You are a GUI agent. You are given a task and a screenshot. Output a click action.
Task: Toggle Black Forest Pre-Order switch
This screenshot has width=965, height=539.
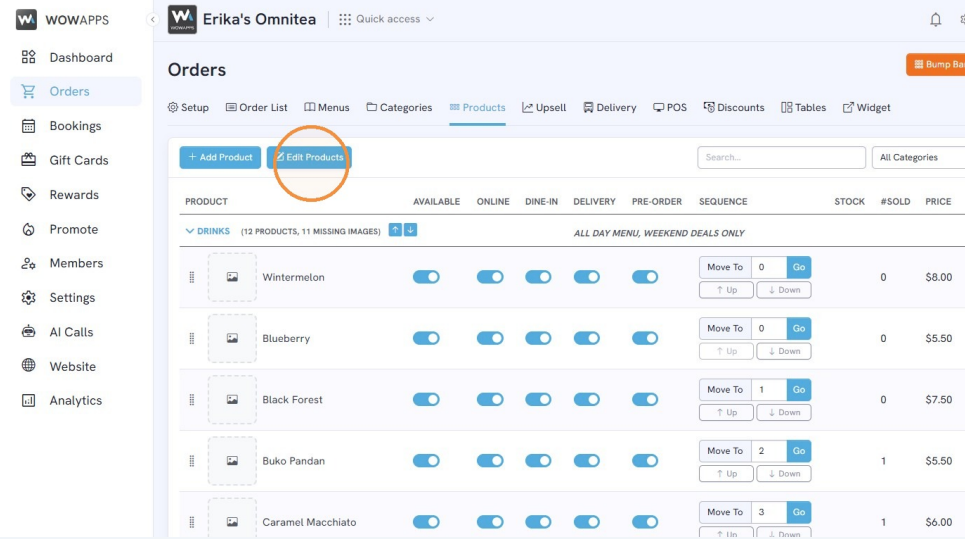(645, 399)
